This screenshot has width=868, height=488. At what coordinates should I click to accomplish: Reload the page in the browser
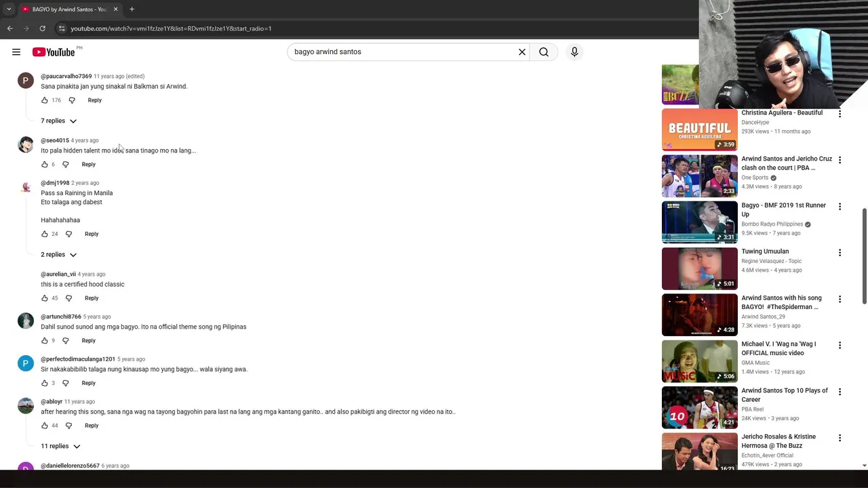(42, 28)
